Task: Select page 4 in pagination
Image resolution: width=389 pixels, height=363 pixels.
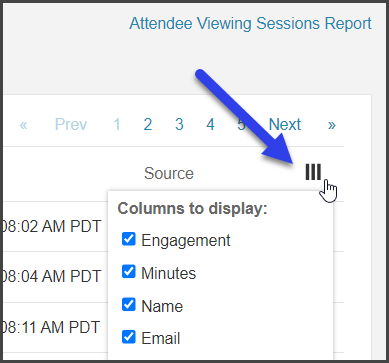Action: coord(210,125)
